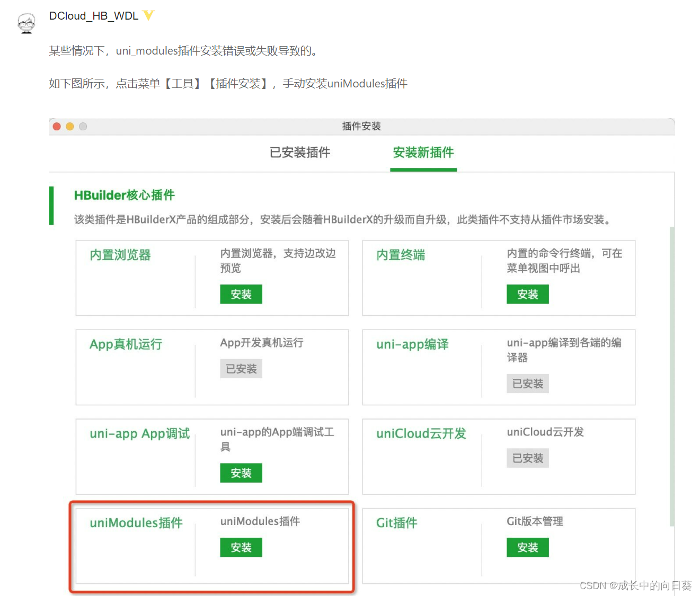The image size is (700, 596).
Task: Install the 内置终端 plugin
Action: [528, 294]
